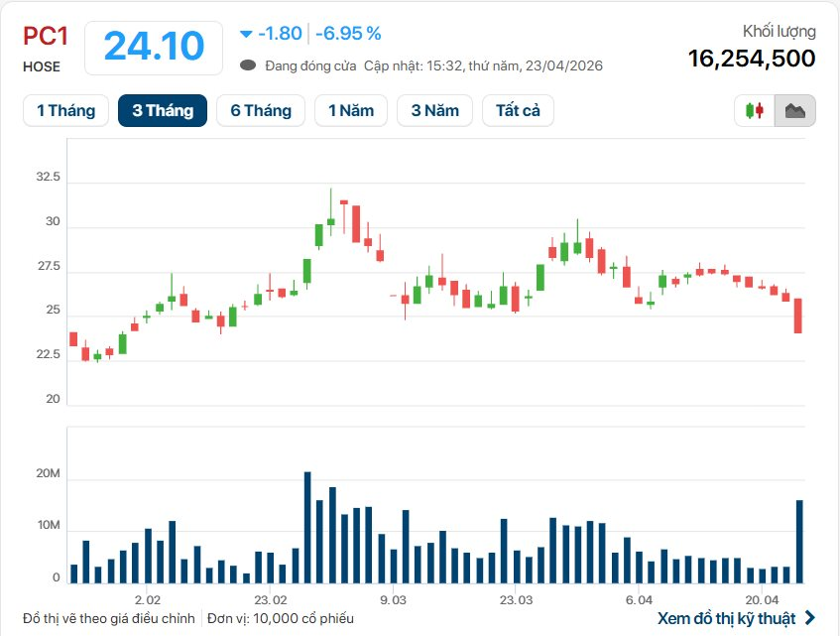Switch to area chart view
Screen dimensions: 840x636
click(x=795, y=110)
